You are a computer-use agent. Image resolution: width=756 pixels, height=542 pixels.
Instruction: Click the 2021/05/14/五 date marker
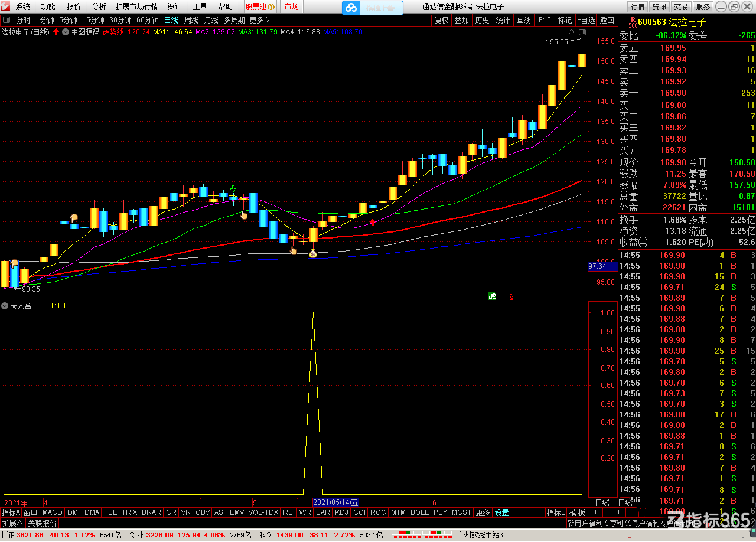(x=335, y=502)
